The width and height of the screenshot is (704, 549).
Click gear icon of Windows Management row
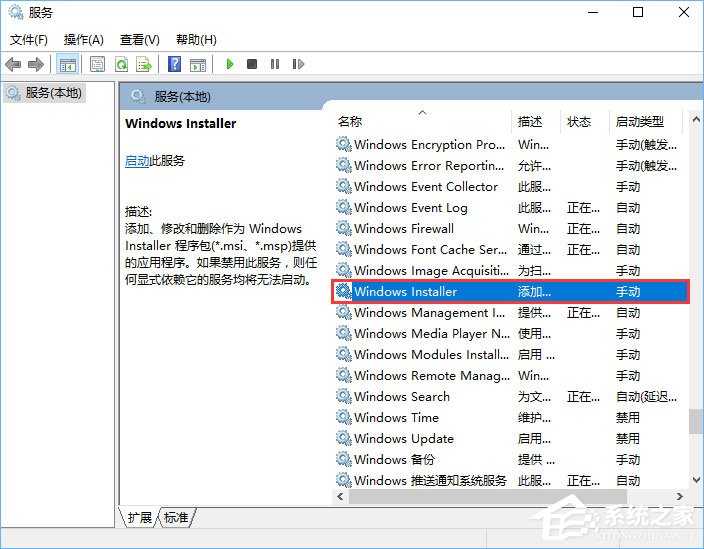tap(343, 312)
